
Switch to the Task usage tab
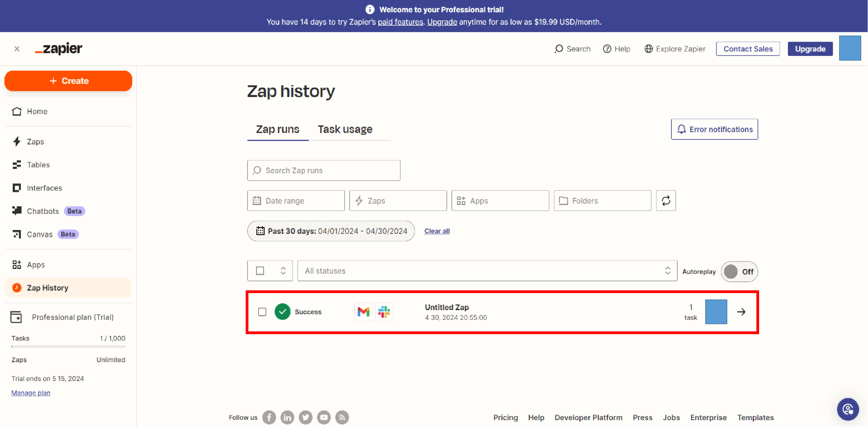(x=345, y=129)
